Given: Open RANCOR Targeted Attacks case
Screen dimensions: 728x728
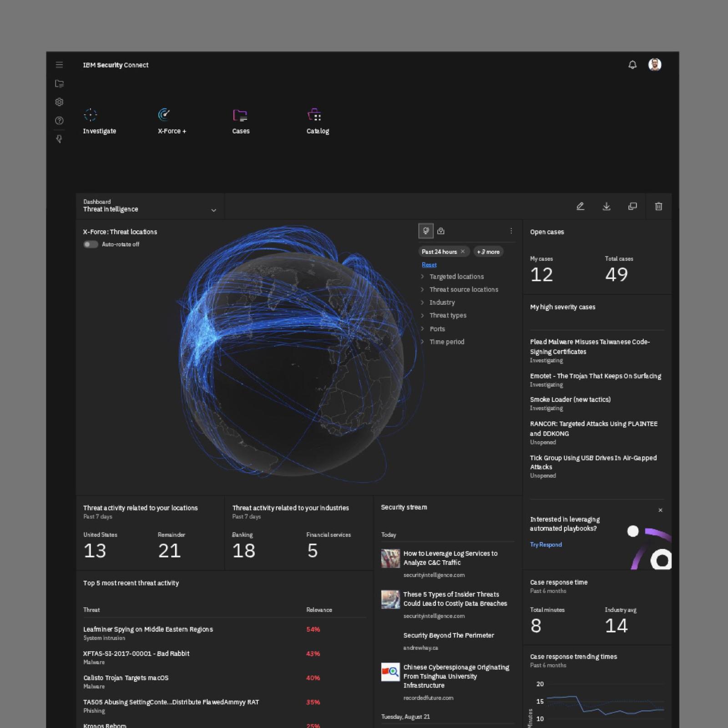Looking at the screenshot, I should (x=594, y=429).
